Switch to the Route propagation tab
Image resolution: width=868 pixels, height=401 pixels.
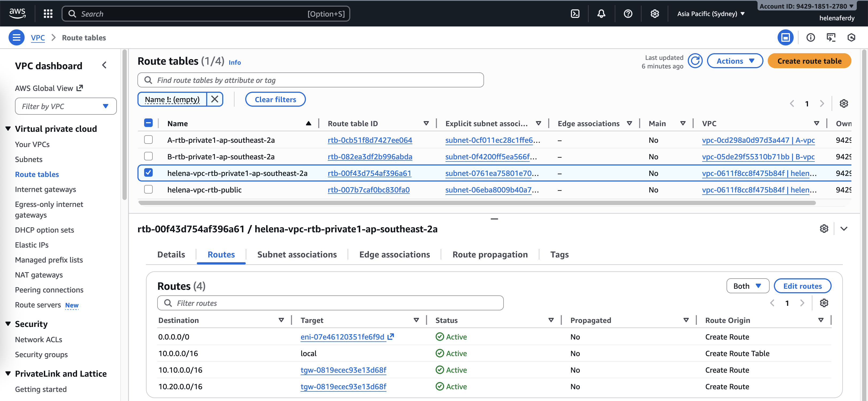pyautogui.click(x=490, y=255)
